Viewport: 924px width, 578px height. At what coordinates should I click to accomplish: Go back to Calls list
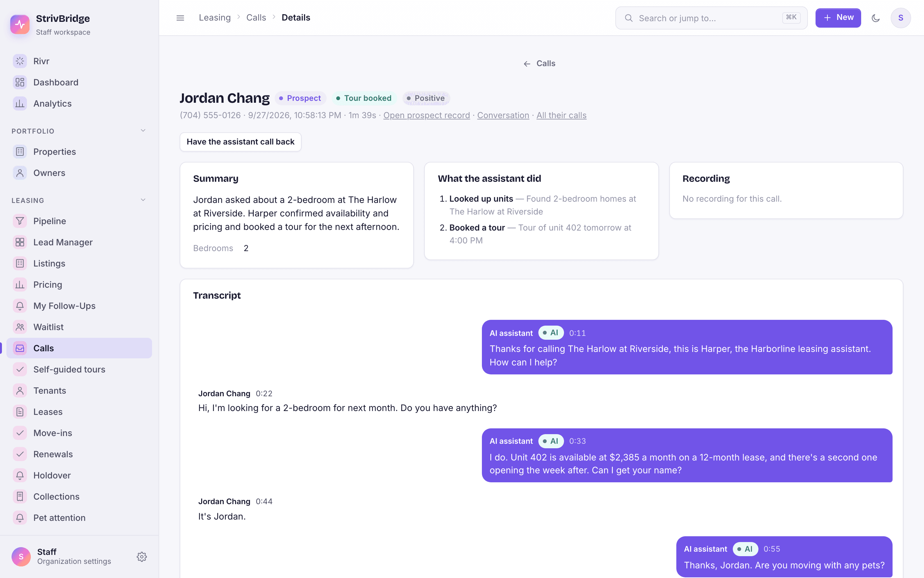(539, 64)
